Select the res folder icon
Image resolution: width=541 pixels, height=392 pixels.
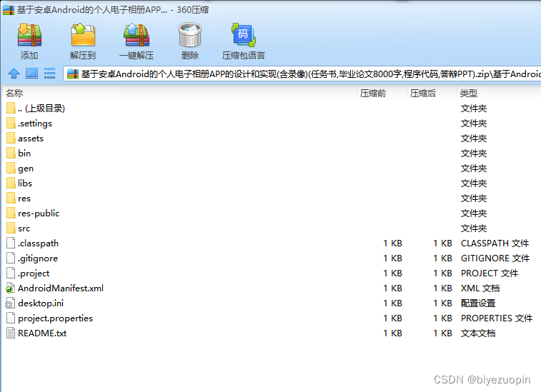[11, 198]
